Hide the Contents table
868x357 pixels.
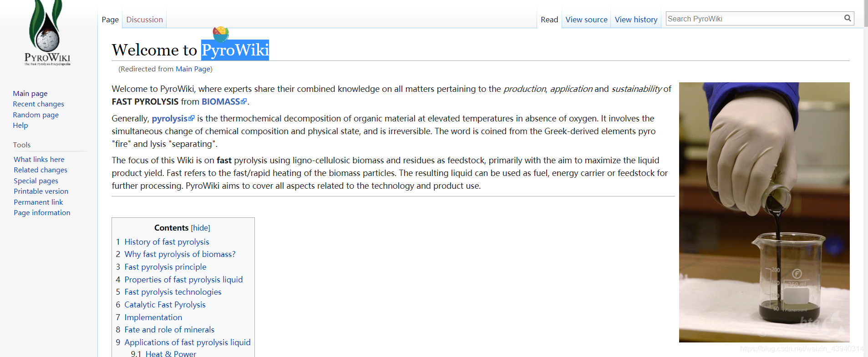pos(200,228)
